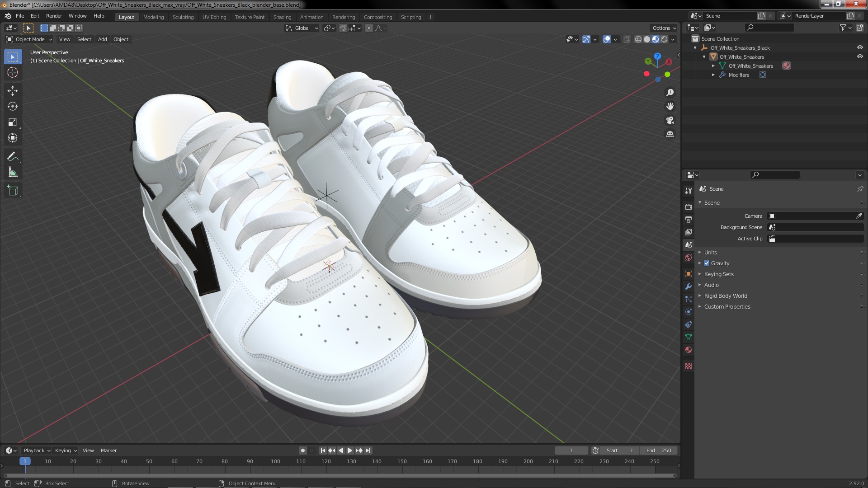Open the Render menu
The width and height of the screenshot is (868, 488).
(x=54, y=16)
